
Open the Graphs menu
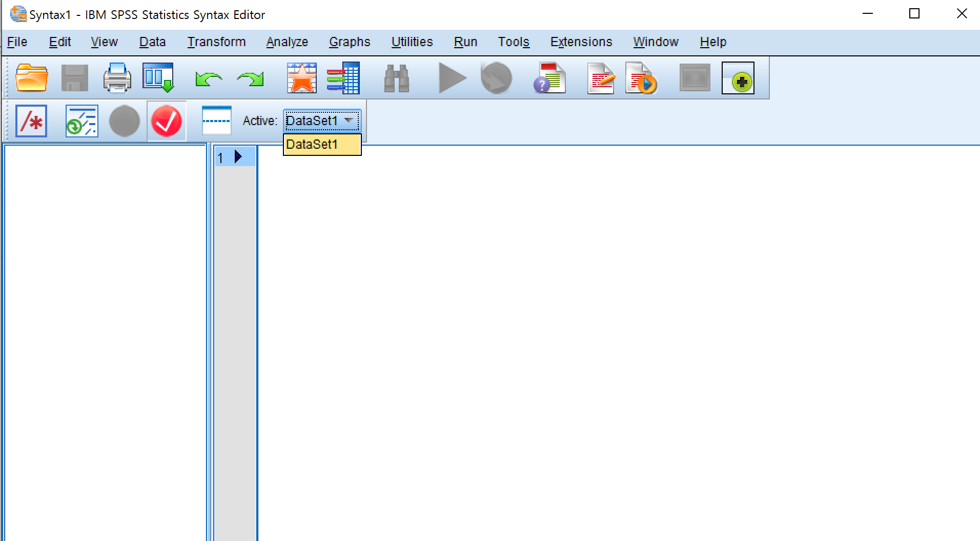coord(350,42)
